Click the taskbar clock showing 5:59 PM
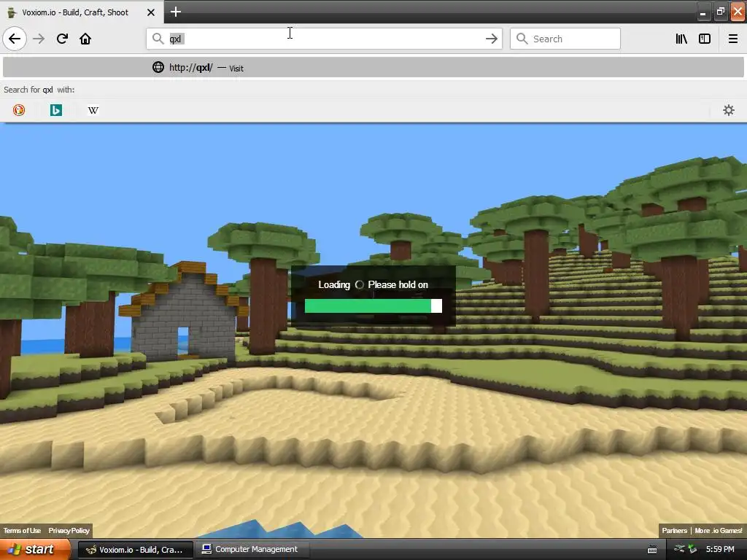The width and height of the screenshot is (747, 560). pos(720,550)
